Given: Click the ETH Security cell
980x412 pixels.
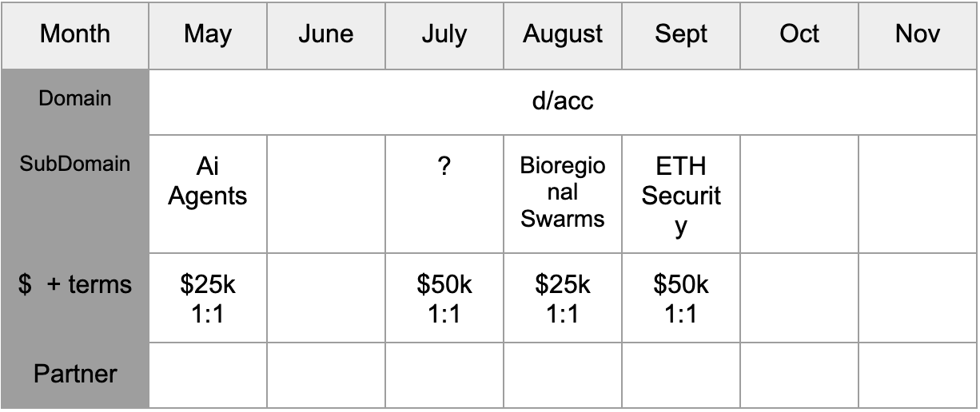Looking at the screenshot, I should point(681,196).
